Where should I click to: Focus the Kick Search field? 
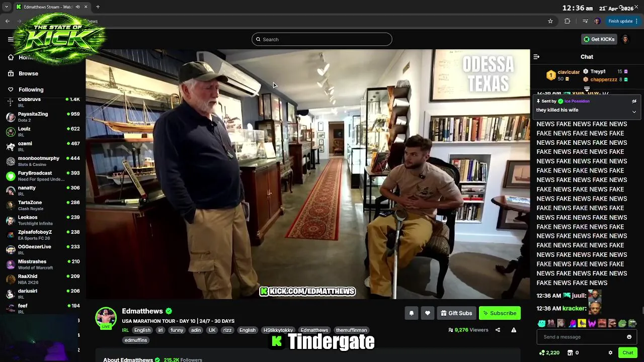coord(322,39)
